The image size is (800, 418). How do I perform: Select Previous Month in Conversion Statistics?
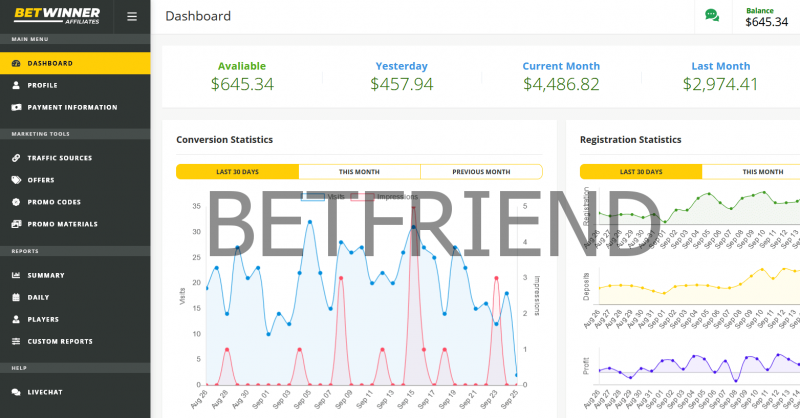[x=481, y=171]
